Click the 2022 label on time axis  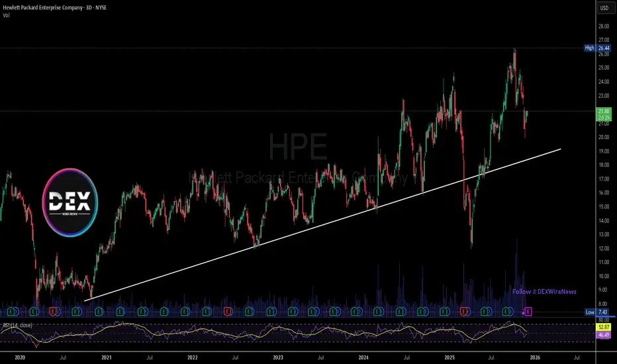pos(193,357)
